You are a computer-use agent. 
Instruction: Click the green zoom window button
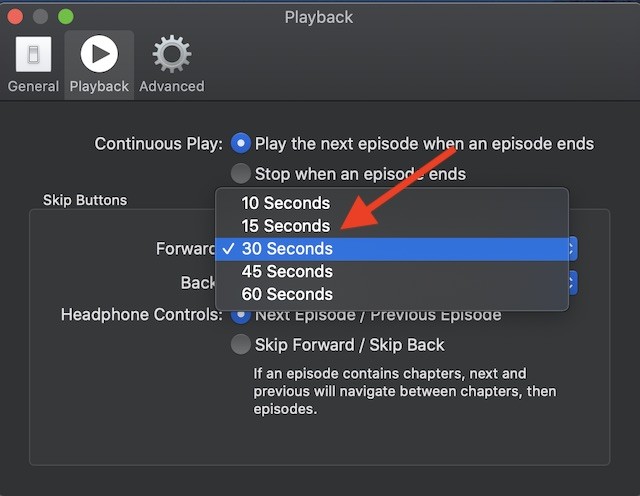(x=66, y=17)
